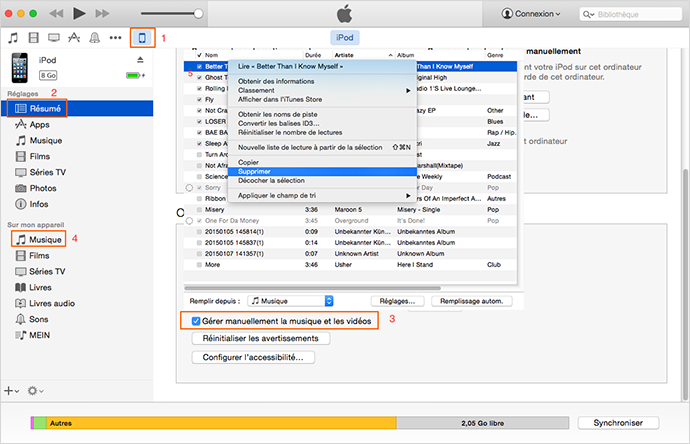
Task: Toggle the checkbox for One For Da Money
Action: [199, 221]
